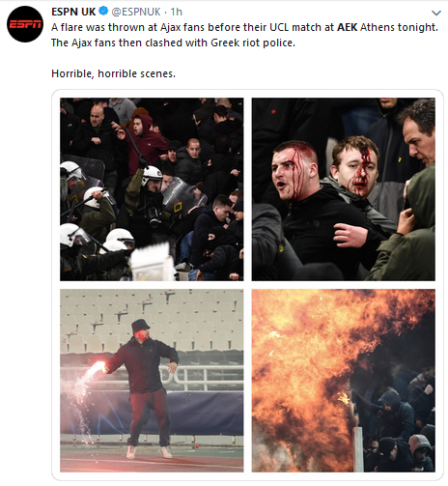Viewport: 448px width, 486px height.
Task: Enlarge the man holding flare photo
Action: tap(152, 381)
